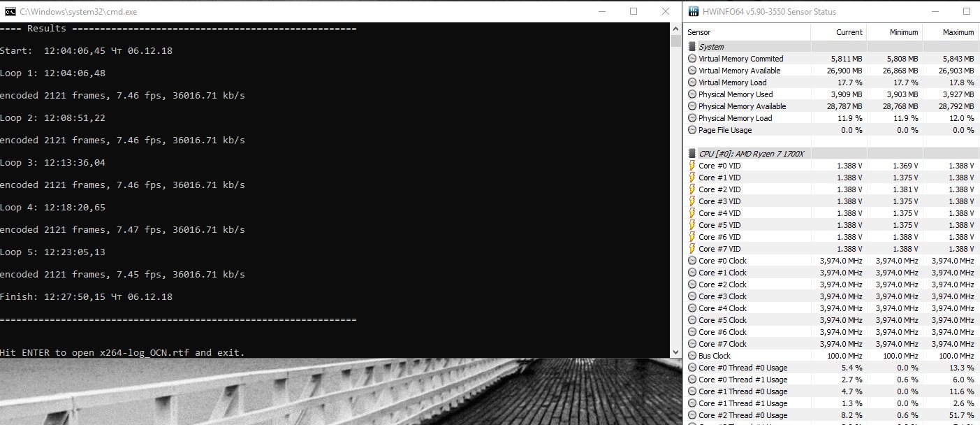980x425 pixels.
Task: Click the 1.369 V minimum value
Action: click(x=905, y=166)
